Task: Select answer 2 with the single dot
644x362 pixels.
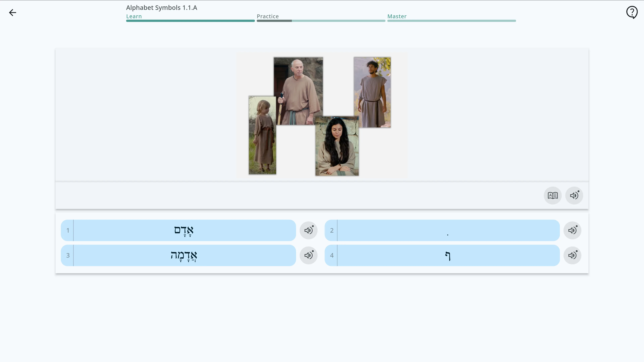Action: (x=442, y=230)
